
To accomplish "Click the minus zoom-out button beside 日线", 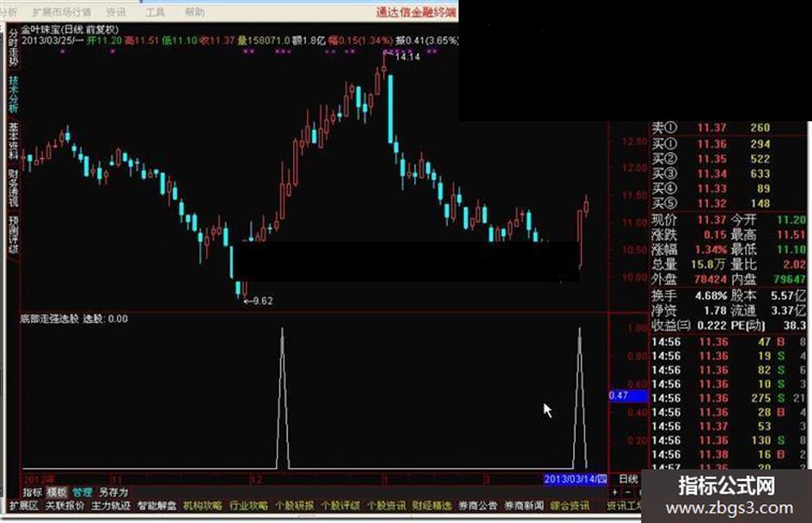I will 627,492.
